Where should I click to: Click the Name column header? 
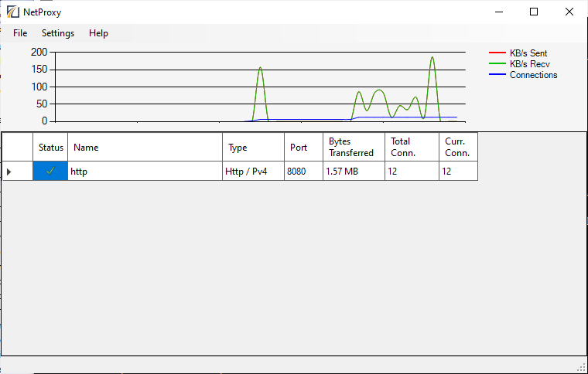(145, 147)
